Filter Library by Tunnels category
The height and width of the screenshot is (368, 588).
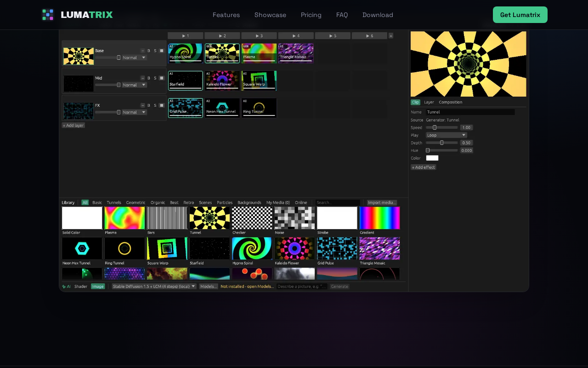114,202
